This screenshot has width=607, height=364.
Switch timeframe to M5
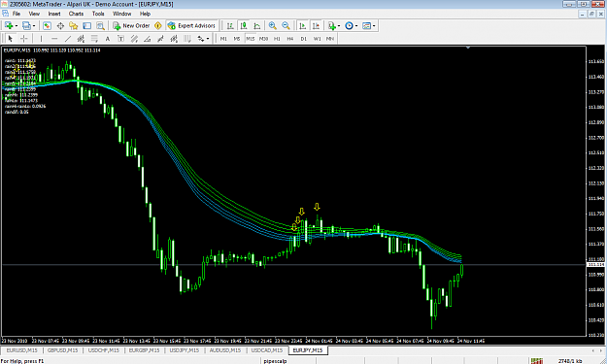point(237,39)
